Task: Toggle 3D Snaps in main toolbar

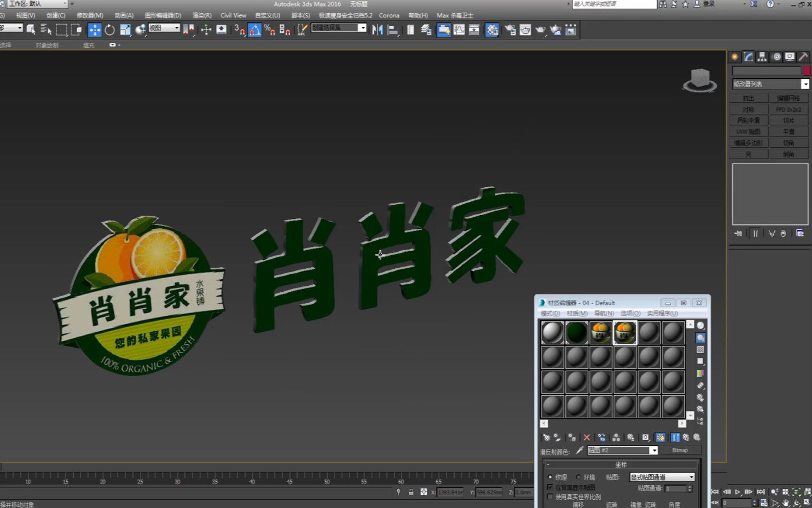Action: pyautogui.click(x=240, y=30)
